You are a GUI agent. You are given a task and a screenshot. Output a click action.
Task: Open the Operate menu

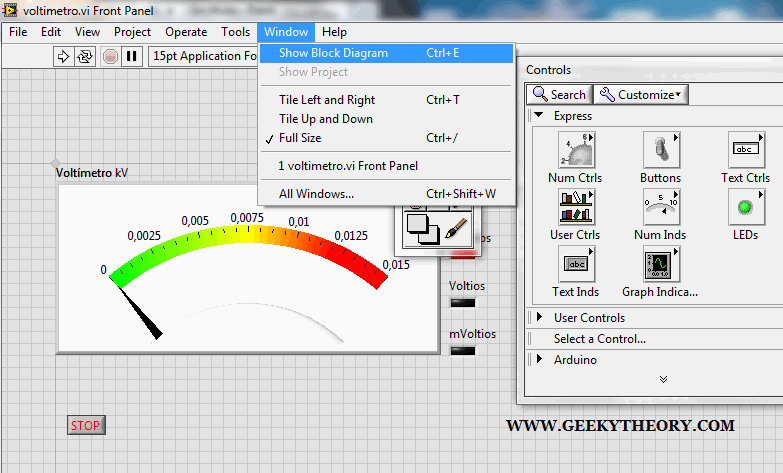pyautogui.click(x=186, y=32)
